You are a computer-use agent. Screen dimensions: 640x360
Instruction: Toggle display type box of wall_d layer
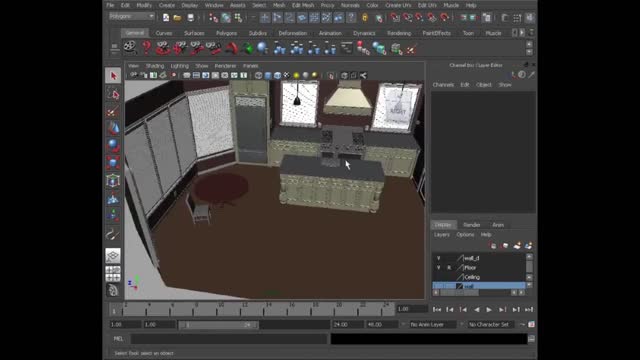point(449,258)
